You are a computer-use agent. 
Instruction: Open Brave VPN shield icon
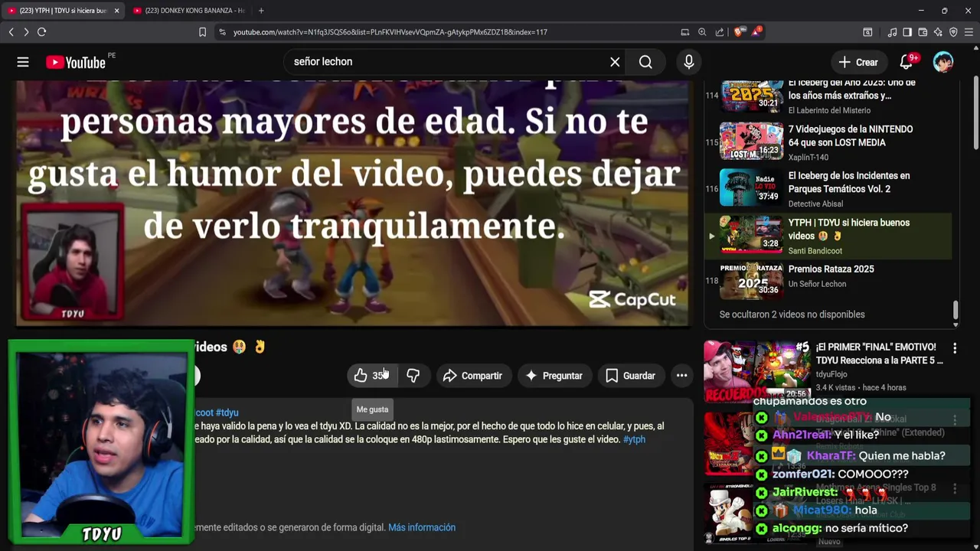point(953,32)
